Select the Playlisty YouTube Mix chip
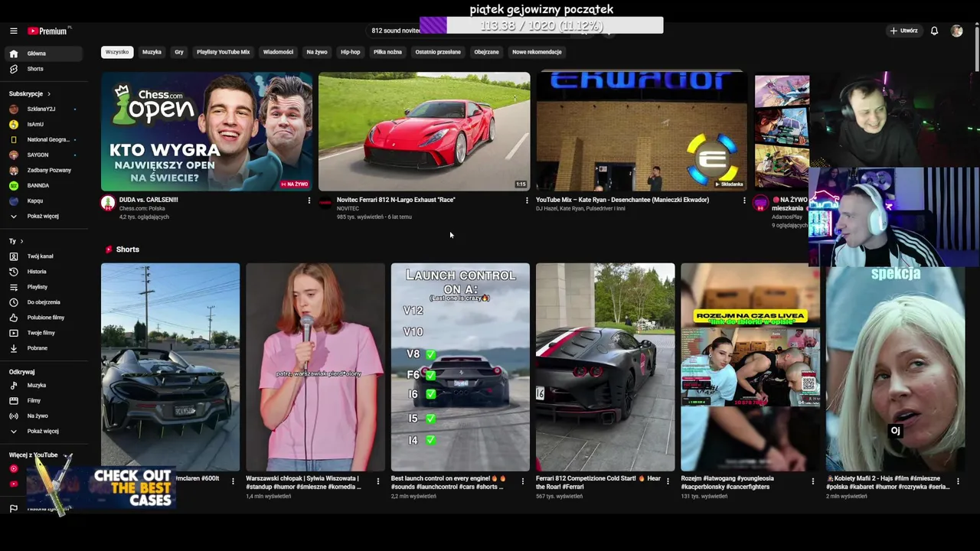 coord(223,52)
